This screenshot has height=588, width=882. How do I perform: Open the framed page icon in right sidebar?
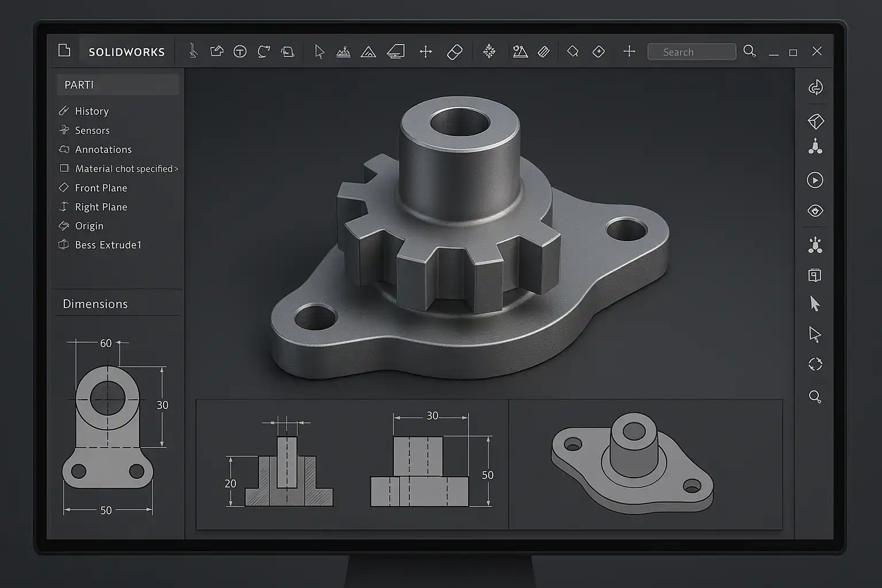tap(815, 275)
